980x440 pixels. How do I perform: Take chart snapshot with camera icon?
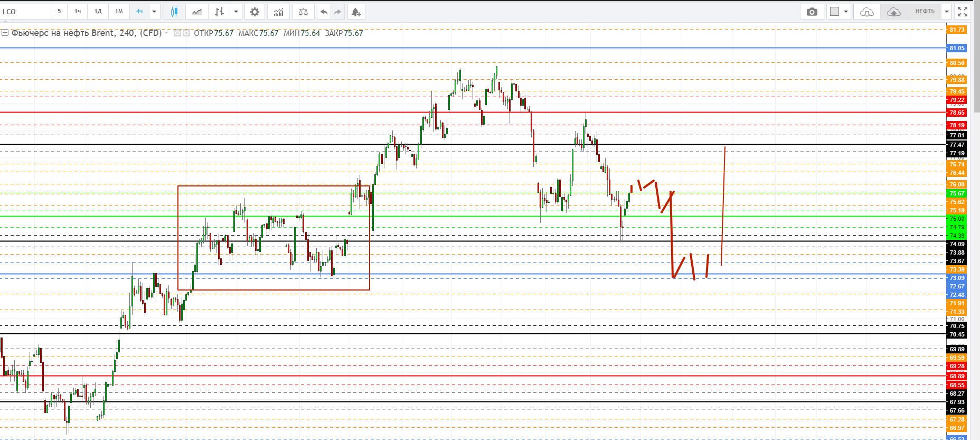pos(812,12)
